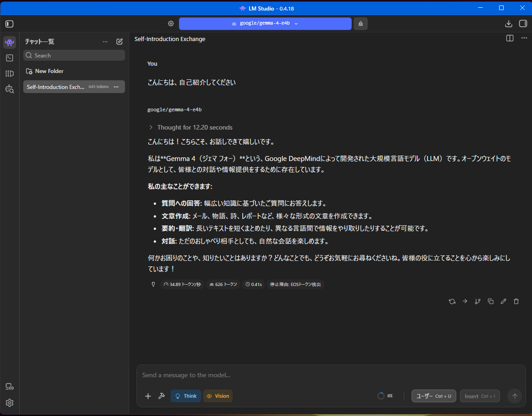Open chat list options ellipsis menu
Viewport: 532px width, 416px height.
pyautogui.click(x=105, y=42)
